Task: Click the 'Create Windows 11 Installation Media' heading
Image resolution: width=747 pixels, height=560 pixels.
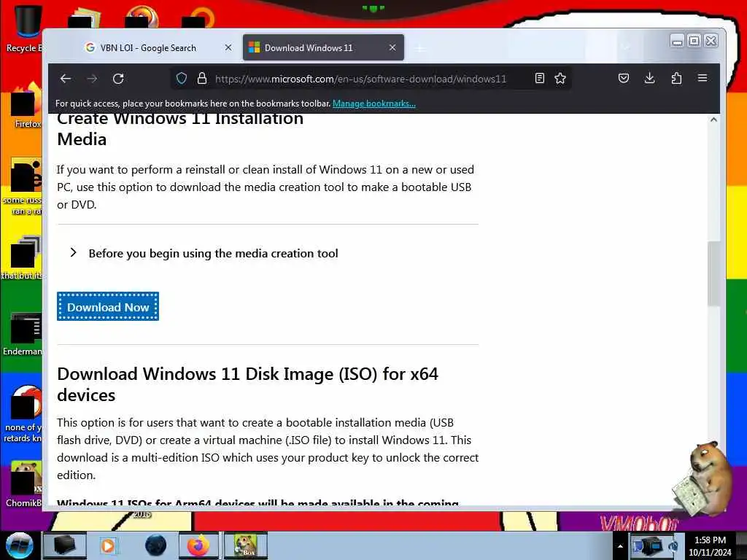Action: coord(180,129)
